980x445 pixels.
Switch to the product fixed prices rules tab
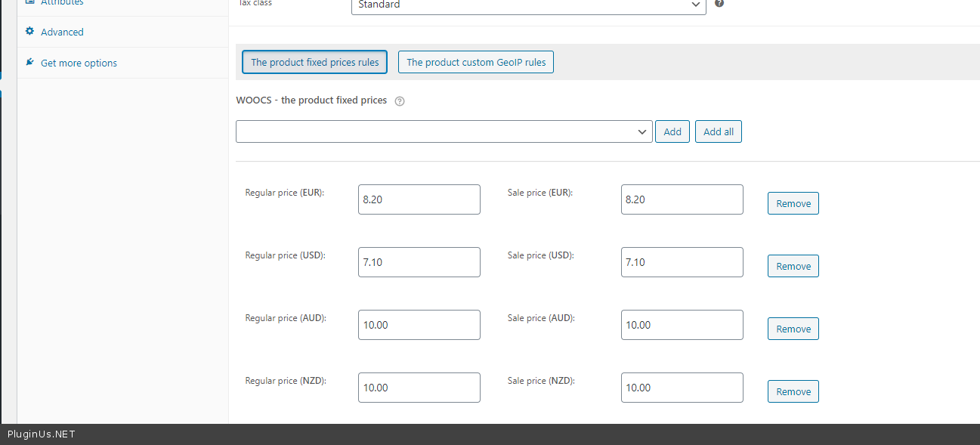[314, 62]
